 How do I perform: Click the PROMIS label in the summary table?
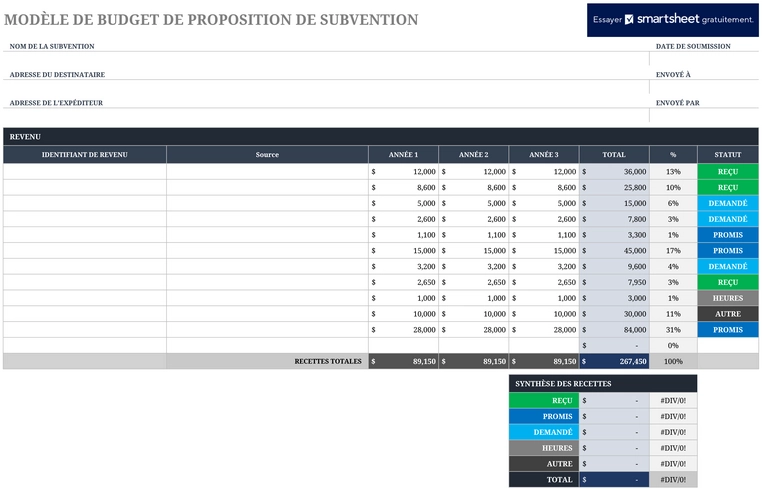(544, 416)
